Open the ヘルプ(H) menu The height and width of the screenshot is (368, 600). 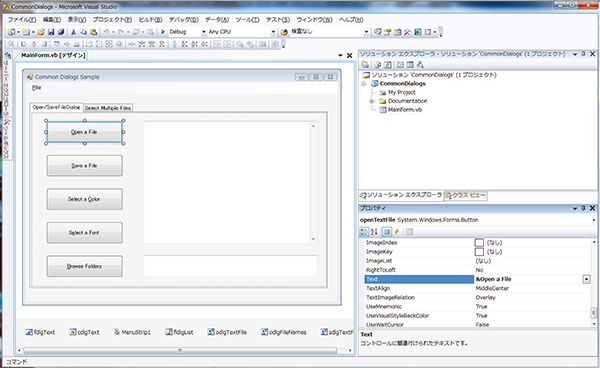click(x=351, y=20)
